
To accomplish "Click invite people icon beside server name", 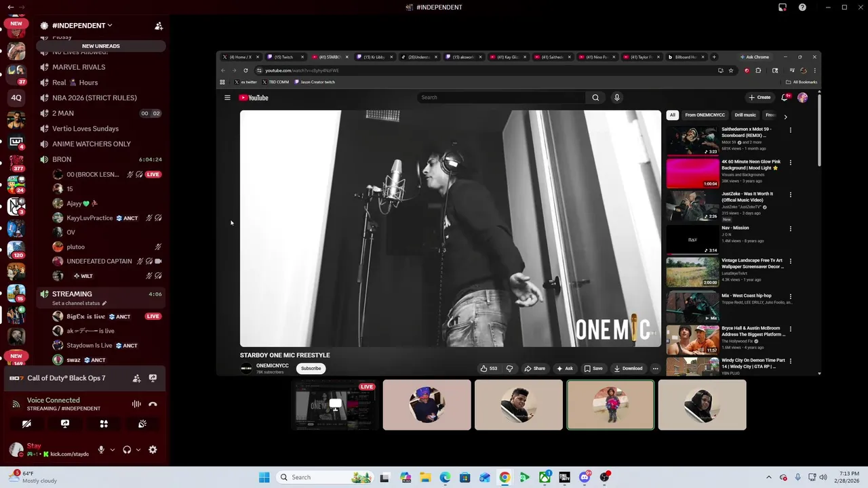I will 159,26.
